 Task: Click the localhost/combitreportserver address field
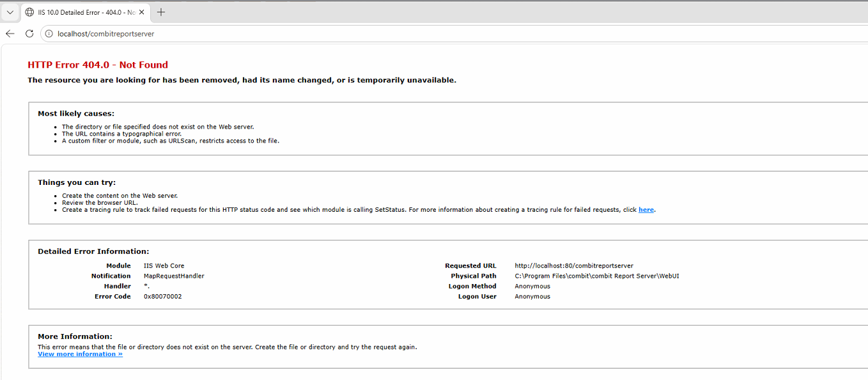256,34
